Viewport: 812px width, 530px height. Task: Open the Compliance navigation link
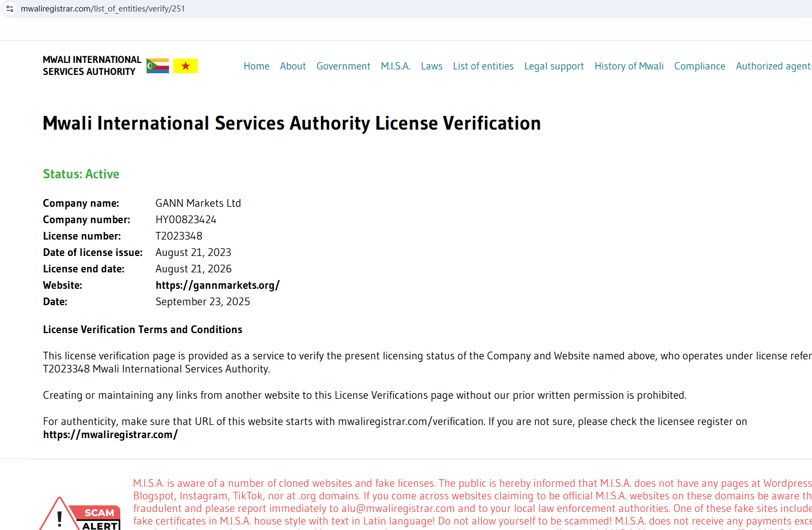tap(699, 66)
